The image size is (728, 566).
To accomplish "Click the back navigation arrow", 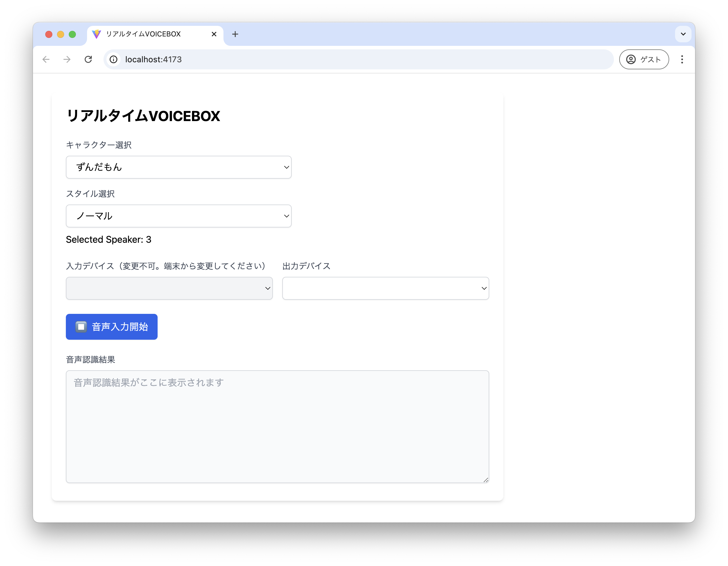I will (46, 59).
